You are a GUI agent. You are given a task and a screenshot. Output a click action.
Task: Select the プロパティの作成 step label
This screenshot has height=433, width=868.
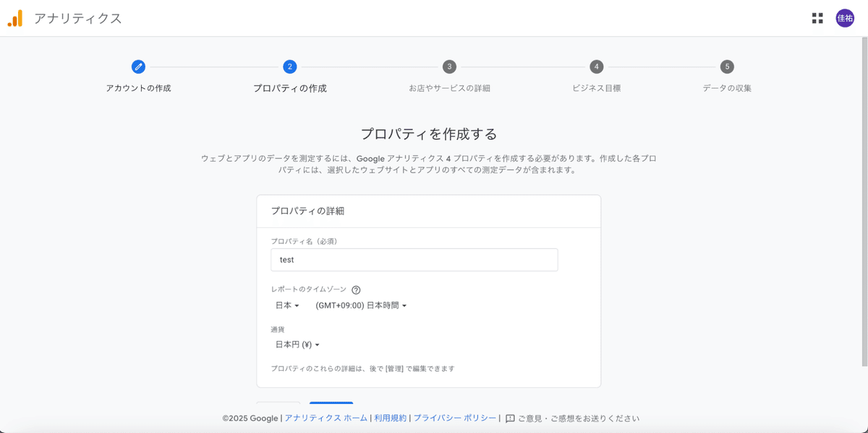point(290,88)
